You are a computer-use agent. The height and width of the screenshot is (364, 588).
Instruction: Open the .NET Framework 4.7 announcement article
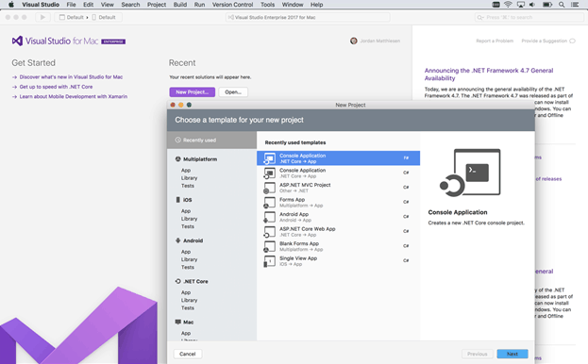489,74
